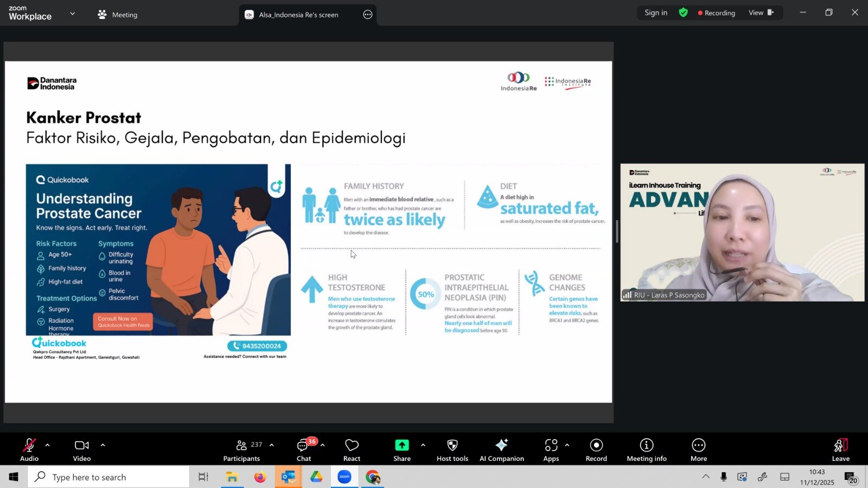Toggle the Record button
The height and width of the screenshot is (488, 868).
click(x=596, y=450)
